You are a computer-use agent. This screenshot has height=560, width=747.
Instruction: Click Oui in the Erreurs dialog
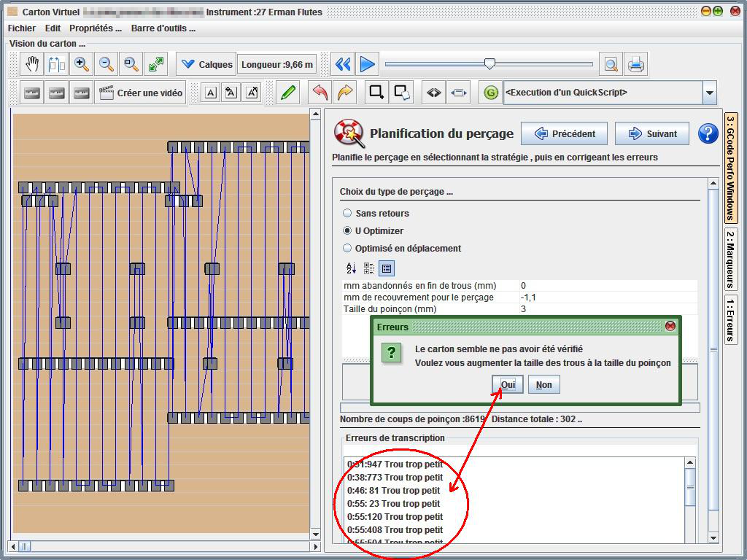pos(508,384)
